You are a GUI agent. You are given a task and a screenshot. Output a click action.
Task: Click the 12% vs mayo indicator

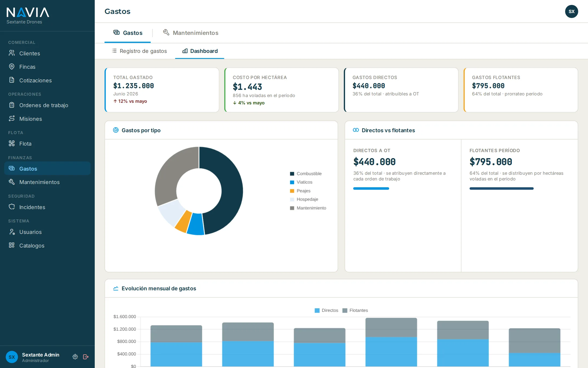pos(130,101)
